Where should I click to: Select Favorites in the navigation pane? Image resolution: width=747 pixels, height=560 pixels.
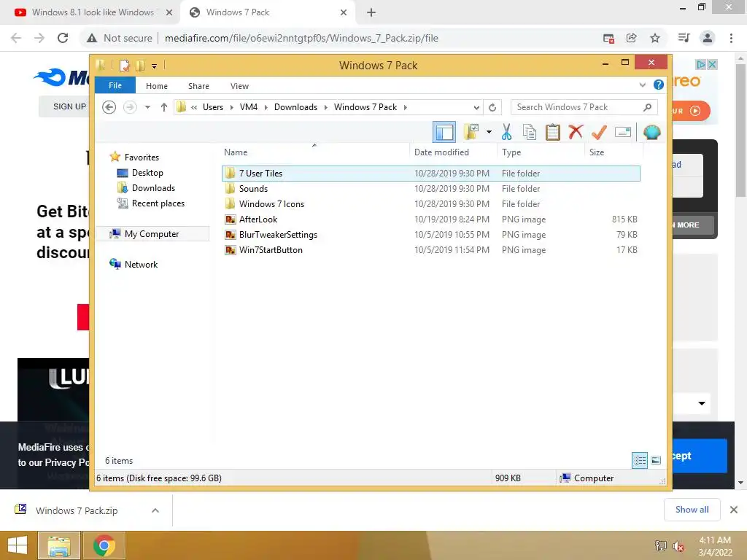[x=142, y=157]
